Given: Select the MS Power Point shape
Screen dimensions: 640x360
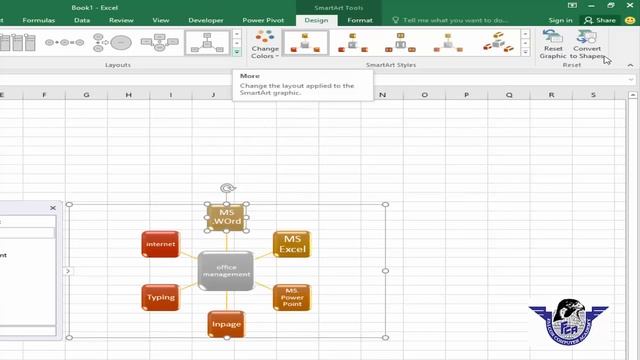Looking at the screenshot, I should coord(292,297).
